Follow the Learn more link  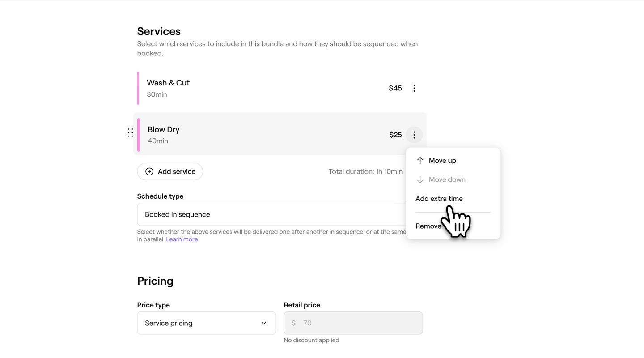pos(182,239)
